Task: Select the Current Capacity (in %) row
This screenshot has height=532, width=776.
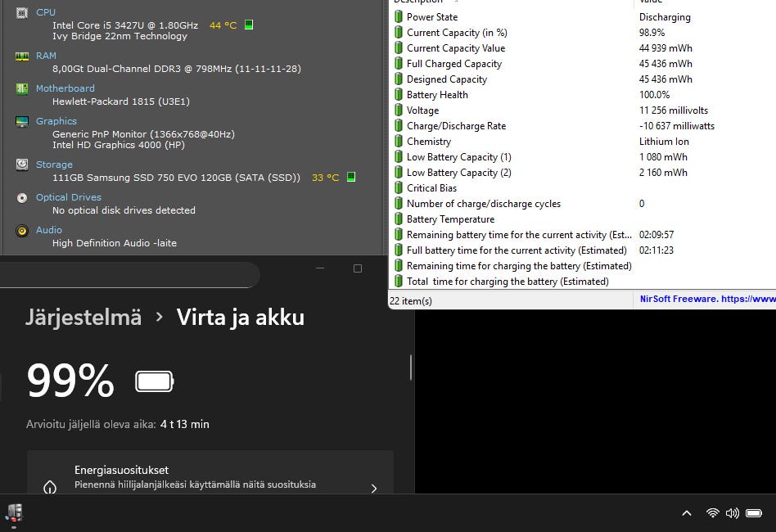Action: (582, 33)
